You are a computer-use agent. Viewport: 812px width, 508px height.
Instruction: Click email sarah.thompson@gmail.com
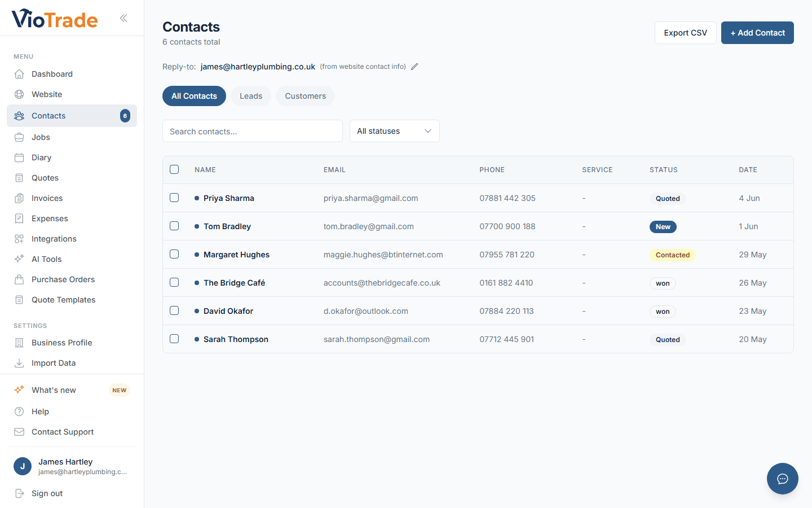pos(377,339)
